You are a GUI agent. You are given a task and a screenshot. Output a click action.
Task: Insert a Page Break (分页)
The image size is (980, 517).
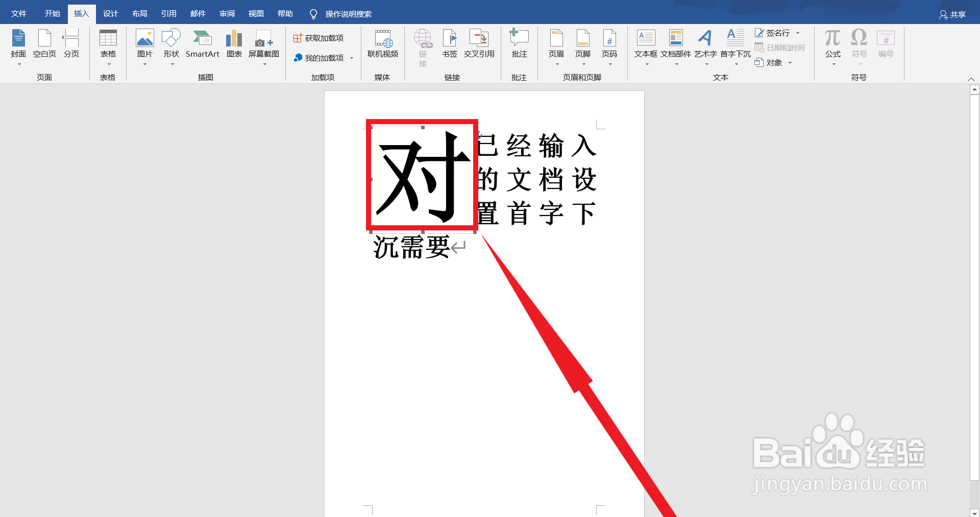pyautogui.click(x=71, y=44)
